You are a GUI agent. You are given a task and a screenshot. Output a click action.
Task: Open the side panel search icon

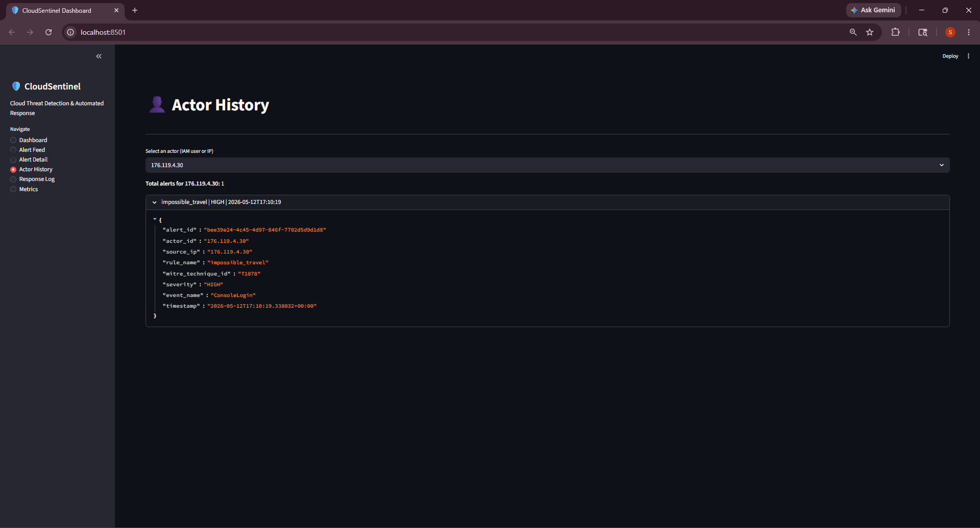click(923, 32)
